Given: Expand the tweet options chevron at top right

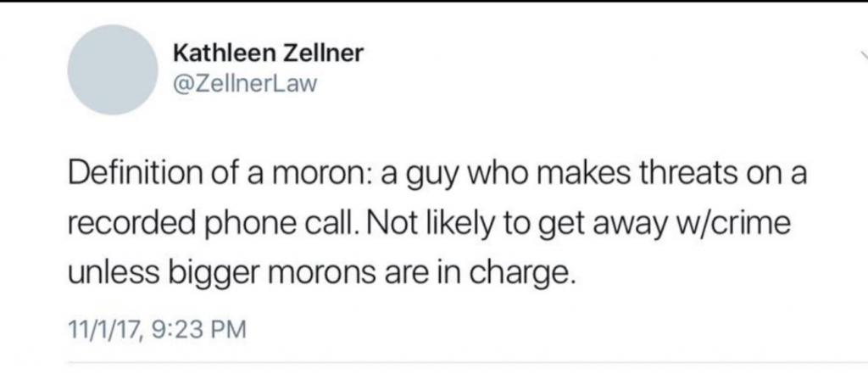Looking at the screenshot, I should pyautogui.click(x=862, y=56).
